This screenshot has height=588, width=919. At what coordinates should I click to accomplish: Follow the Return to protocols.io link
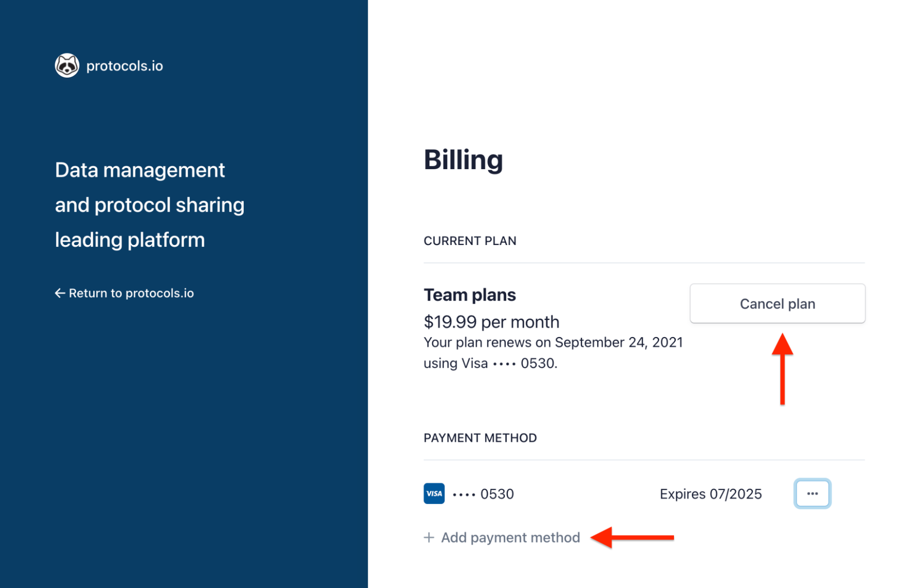click(131, 293)
